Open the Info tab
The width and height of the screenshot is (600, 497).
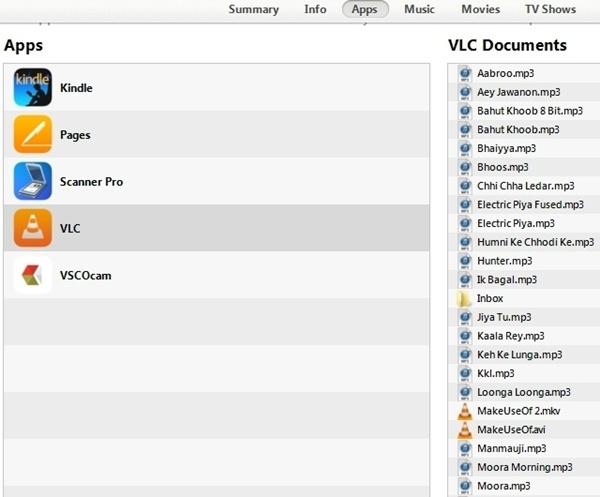[x=315, y=9]
